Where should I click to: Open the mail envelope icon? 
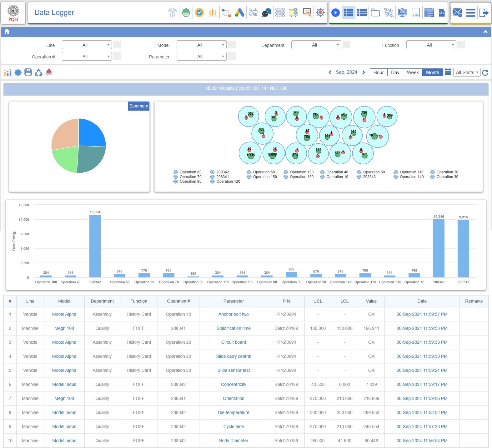(x=457, y=13)
